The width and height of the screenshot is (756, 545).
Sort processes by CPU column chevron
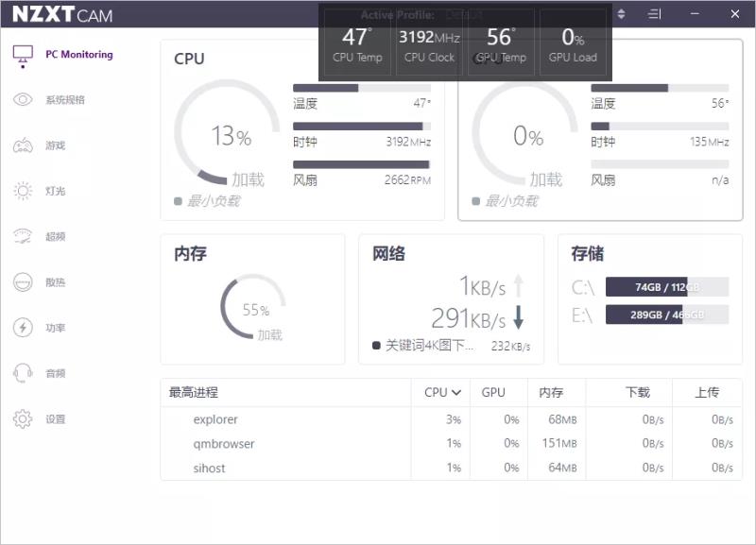pos(456,393)
